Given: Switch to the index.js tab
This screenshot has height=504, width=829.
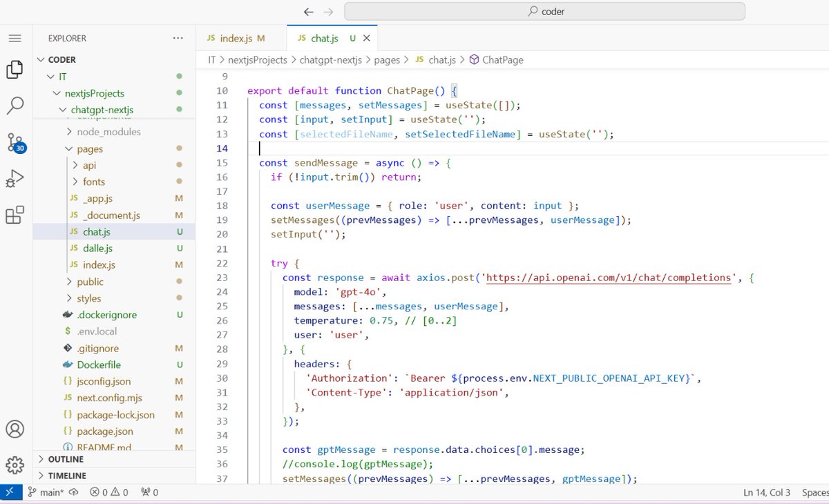Looking at the screenshot, I should 235,39.
